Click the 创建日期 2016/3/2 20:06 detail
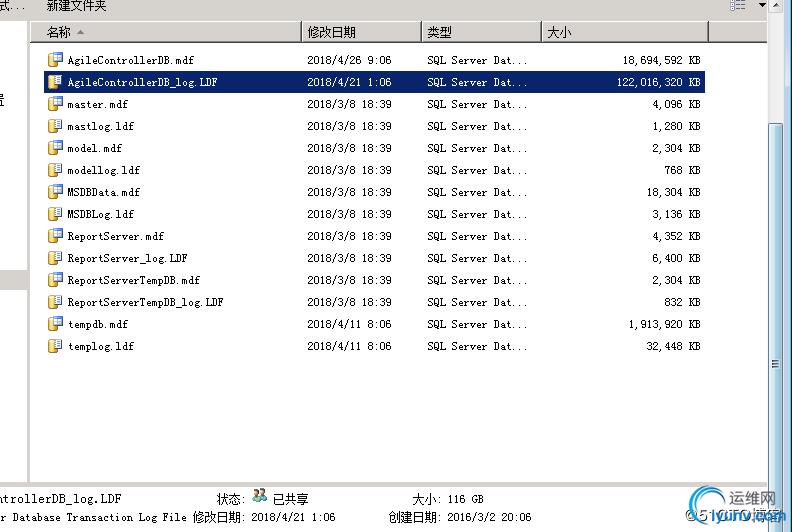This screenshot has width=792, height=532. point(460,517)
